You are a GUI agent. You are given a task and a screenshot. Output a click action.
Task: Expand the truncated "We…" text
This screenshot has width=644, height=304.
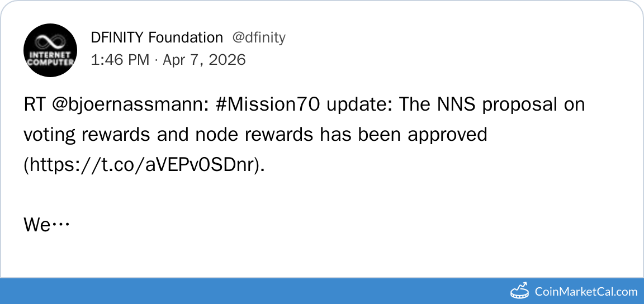tap(46, 225)
